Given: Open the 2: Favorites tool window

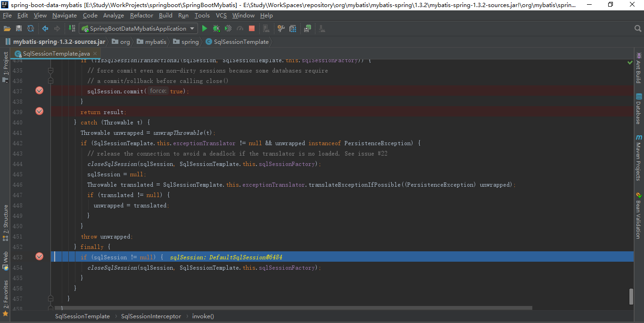Looking at the screenshot, I should 6,298.
